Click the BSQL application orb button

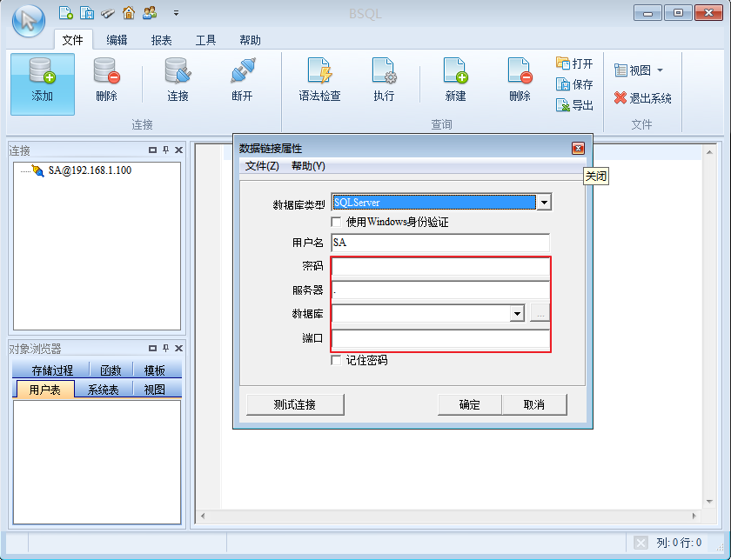(29, 21)
